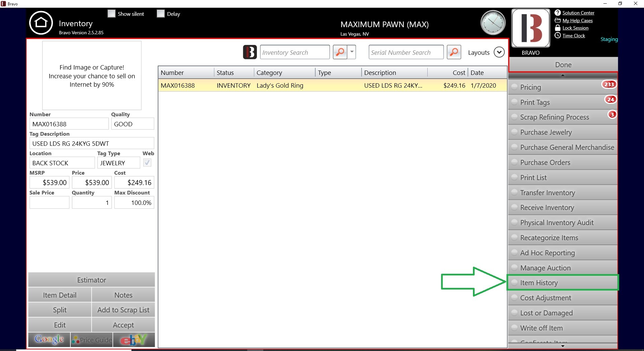Click the Add to Scrap List button
This screenshot has height=351, width=644.
tap(123, 310)
